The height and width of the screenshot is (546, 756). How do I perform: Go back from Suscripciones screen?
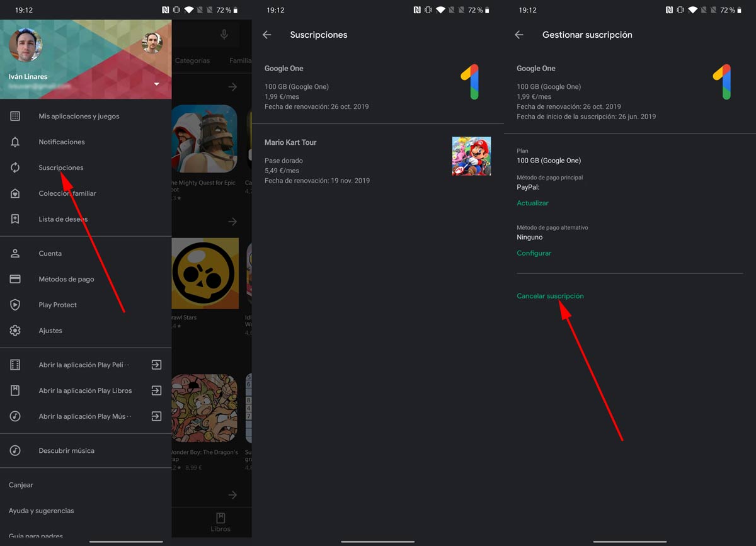coord(267,35)
